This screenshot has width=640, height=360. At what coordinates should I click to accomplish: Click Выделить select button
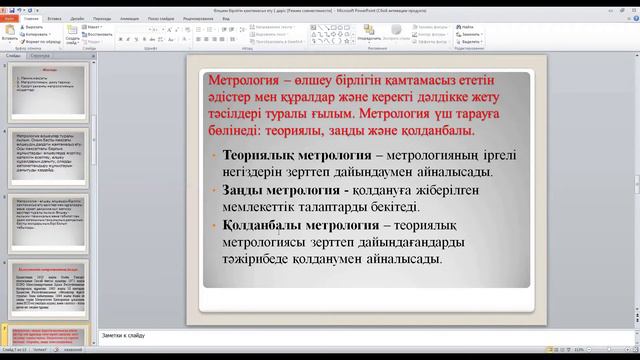[469, 42]
